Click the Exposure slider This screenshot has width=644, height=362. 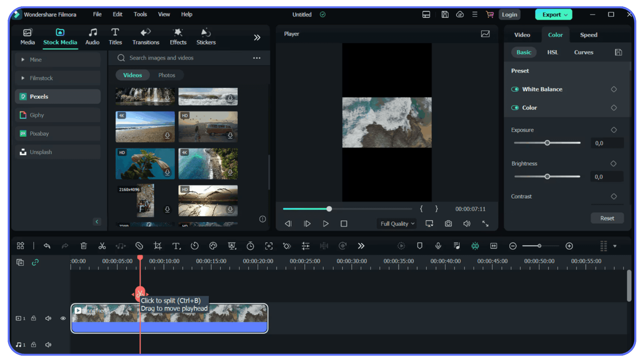[547, 143]
